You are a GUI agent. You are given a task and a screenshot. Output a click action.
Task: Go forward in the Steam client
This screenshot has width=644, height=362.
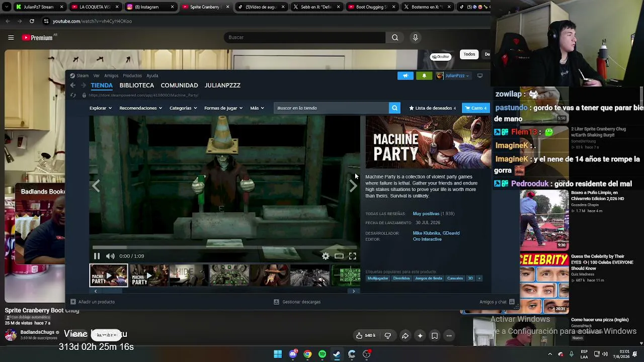coord(84,85)
